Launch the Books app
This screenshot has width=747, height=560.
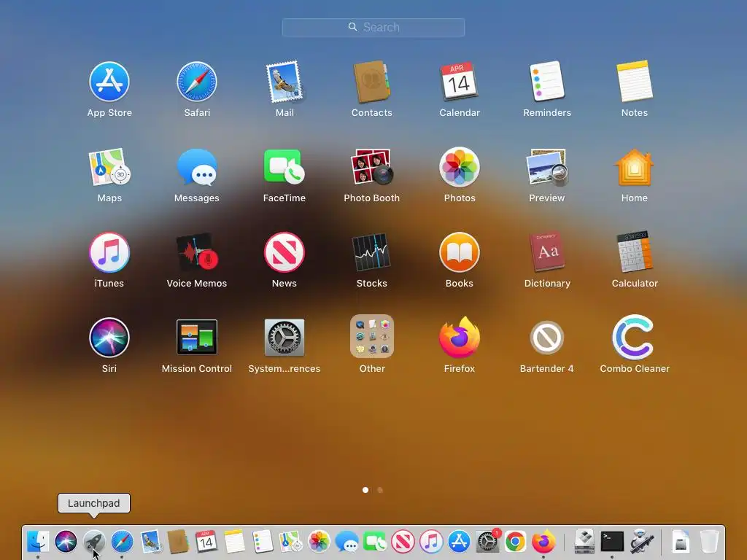click(460, 252)
